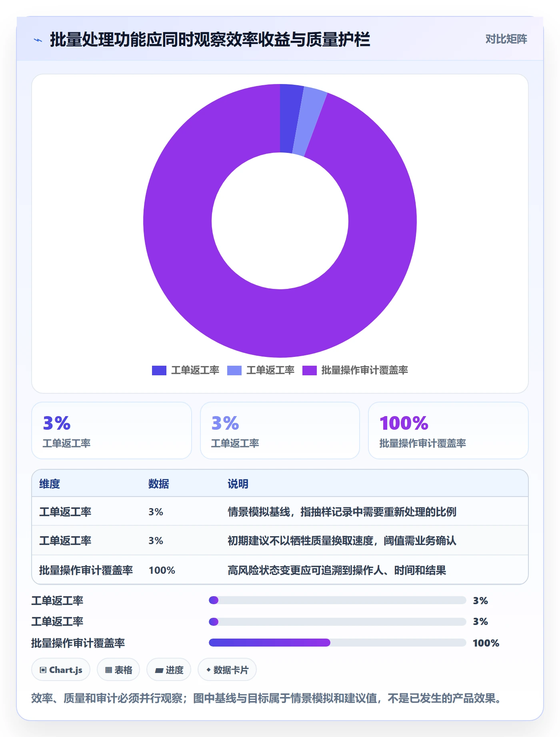Click the title 批量处理功能应同时观察效率收益与质量护栏
560x737 pixels.
pos(210,40)
